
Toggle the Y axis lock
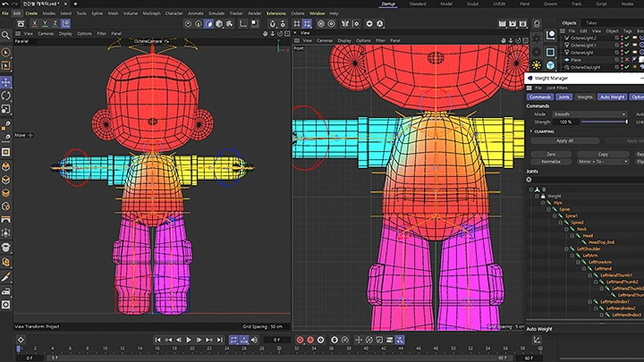tap(45, 23)
